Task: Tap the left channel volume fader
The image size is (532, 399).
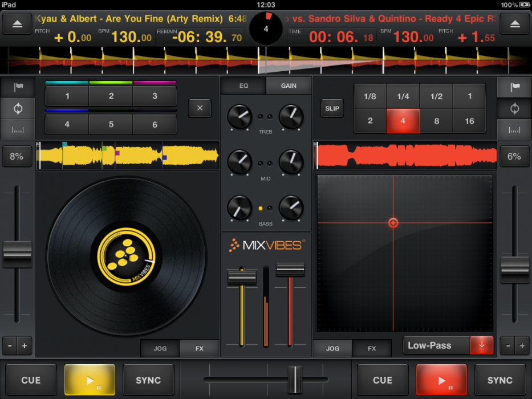Action: 242,278
